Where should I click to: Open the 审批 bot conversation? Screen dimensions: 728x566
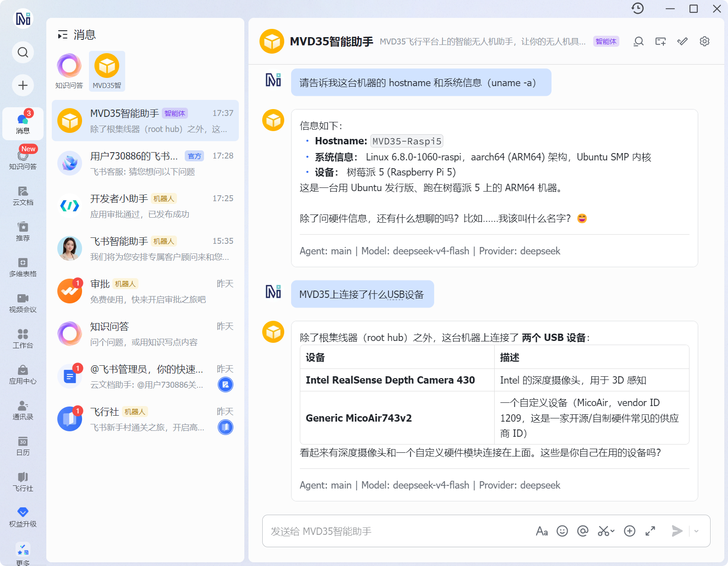tap(145, 291)
